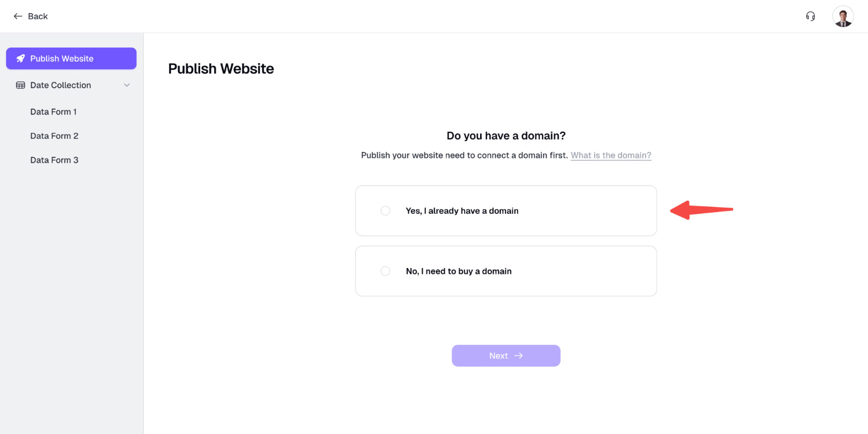This screenshot has width=868, height=434.
Task: Click the rocket icon in the sidebar
Action: pyautogui.click(x=21, y=59)
